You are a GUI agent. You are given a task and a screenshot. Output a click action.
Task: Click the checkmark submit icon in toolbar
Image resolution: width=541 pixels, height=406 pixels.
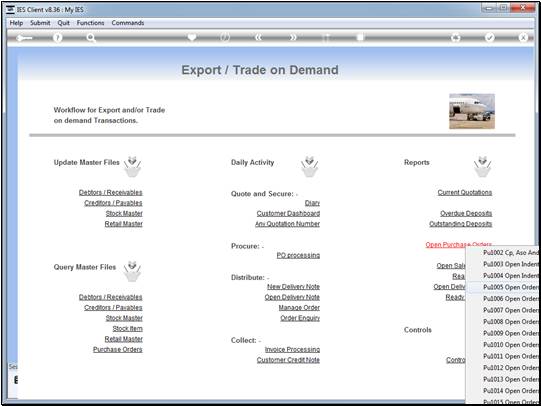click(x=489, y=37)
